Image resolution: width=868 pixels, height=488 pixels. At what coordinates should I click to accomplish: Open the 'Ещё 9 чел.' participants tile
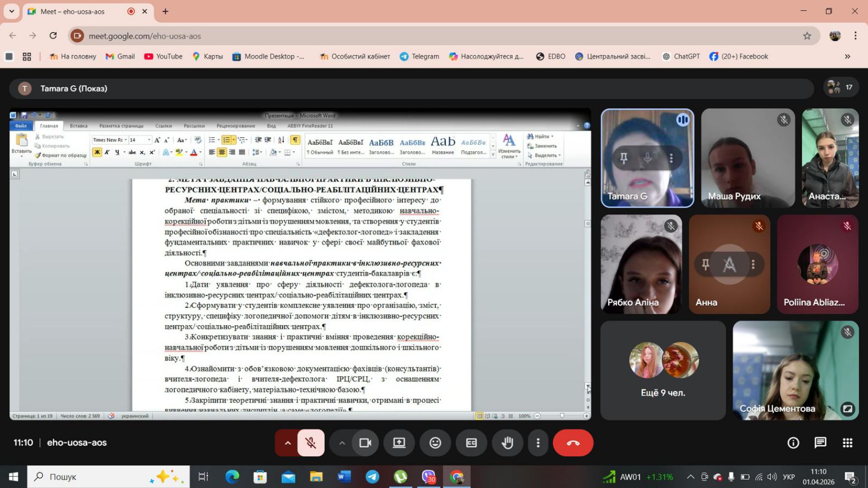(x=663, y=370)
